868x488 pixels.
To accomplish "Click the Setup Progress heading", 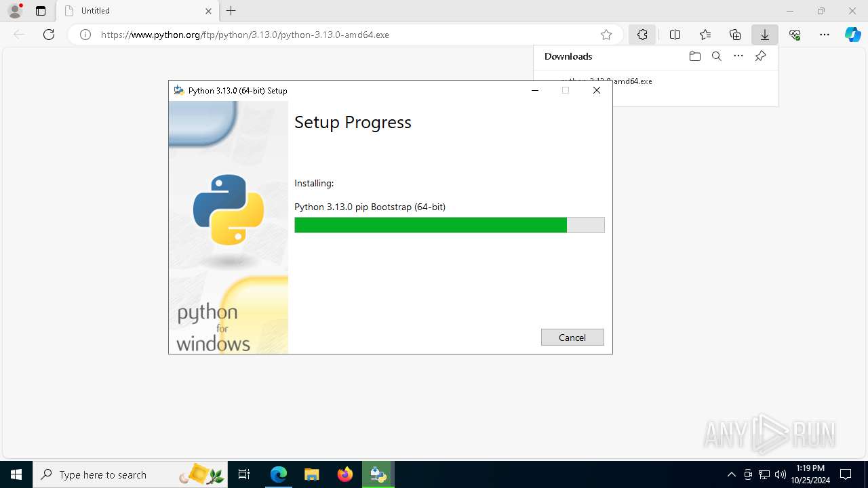I will (353, 123).
